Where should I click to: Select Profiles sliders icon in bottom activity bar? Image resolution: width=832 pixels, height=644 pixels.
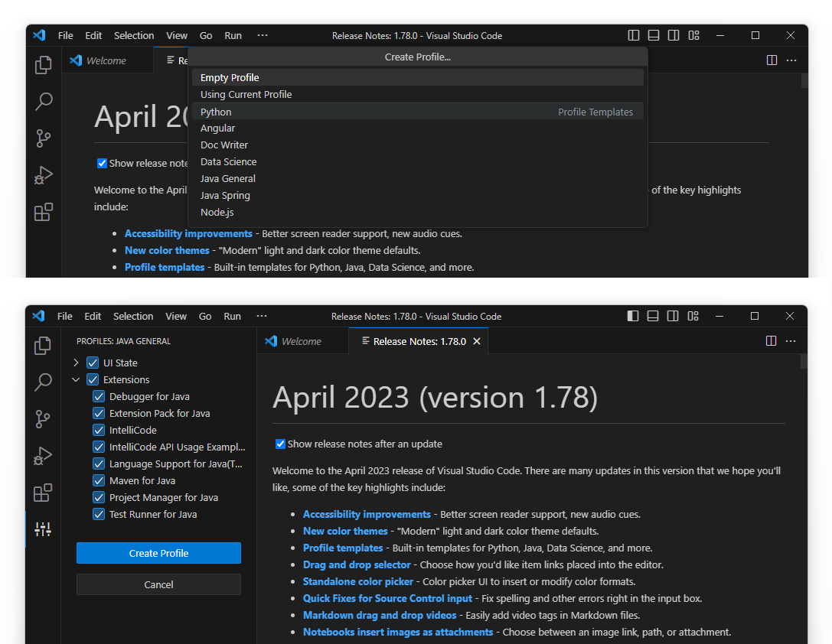click(43, 529)
